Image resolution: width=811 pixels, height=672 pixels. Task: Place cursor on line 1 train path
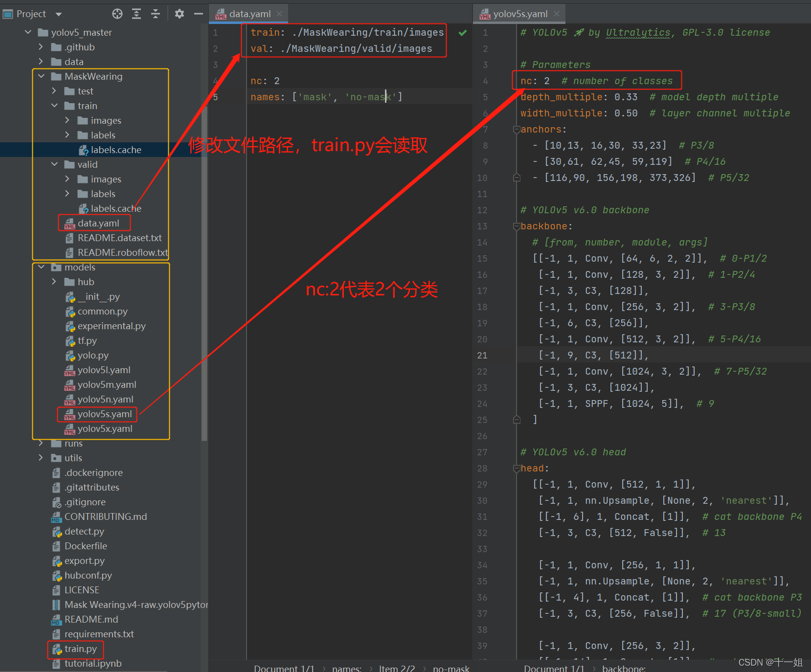pos(347,32)
